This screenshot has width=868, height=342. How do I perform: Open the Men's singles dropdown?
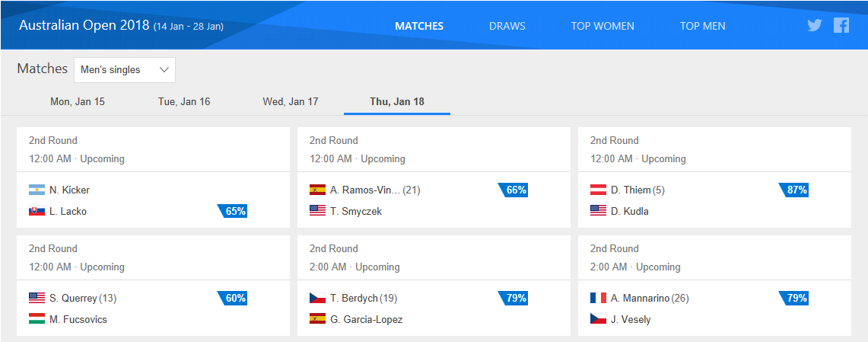click(x=125, y=70)
